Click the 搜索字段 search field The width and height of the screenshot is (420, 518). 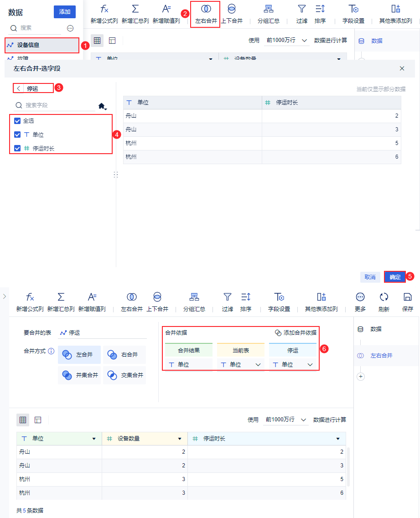click(x=55, y=105)
